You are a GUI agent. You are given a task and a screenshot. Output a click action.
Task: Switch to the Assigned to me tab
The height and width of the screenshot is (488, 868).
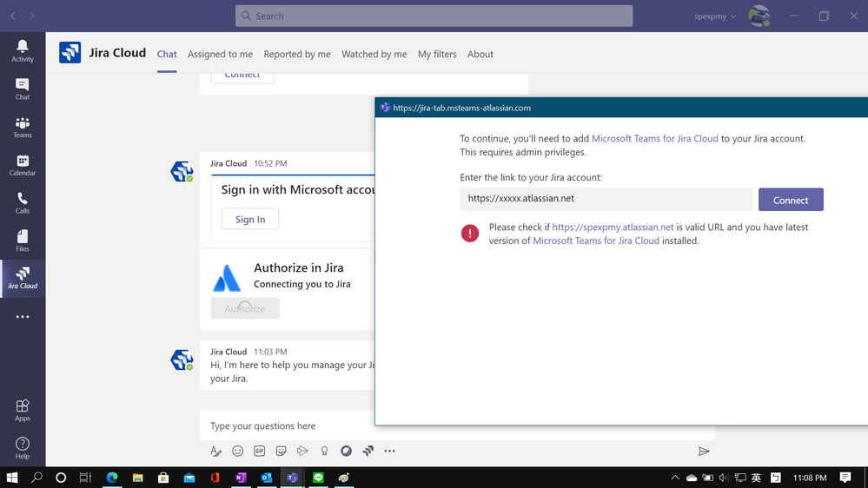(220, 54)
